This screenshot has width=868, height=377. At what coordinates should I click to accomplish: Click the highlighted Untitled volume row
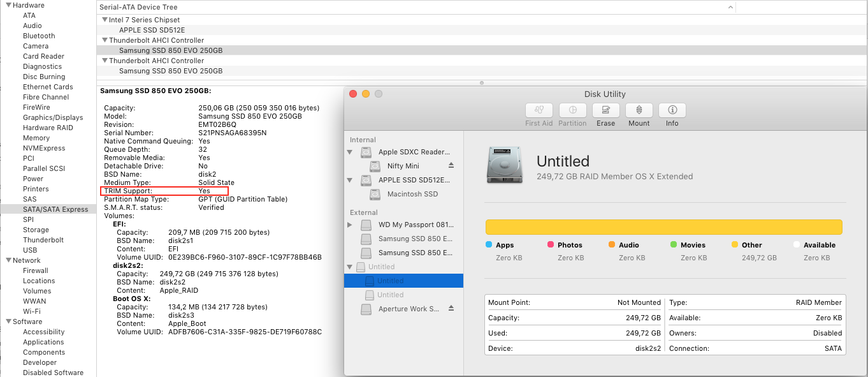(403, 281)
